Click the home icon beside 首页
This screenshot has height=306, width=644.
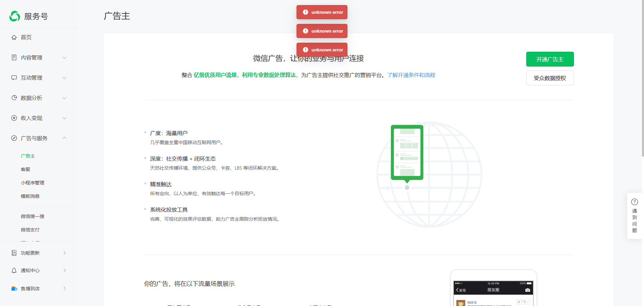coord(14,37)
